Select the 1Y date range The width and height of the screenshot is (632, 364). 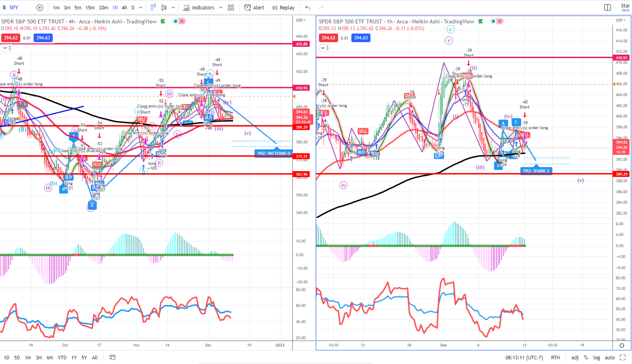pyautogui.click(x=74, y=357)
